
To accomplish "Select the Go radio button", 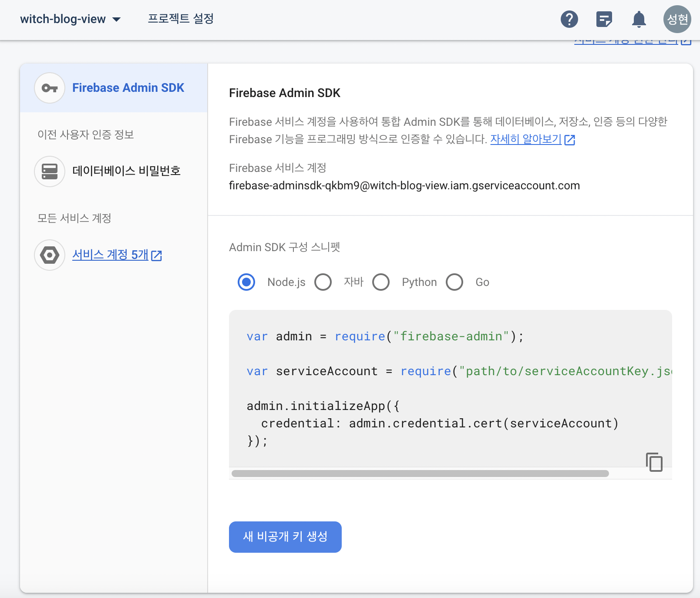I will pyautogui.click(x=454, y=282).
